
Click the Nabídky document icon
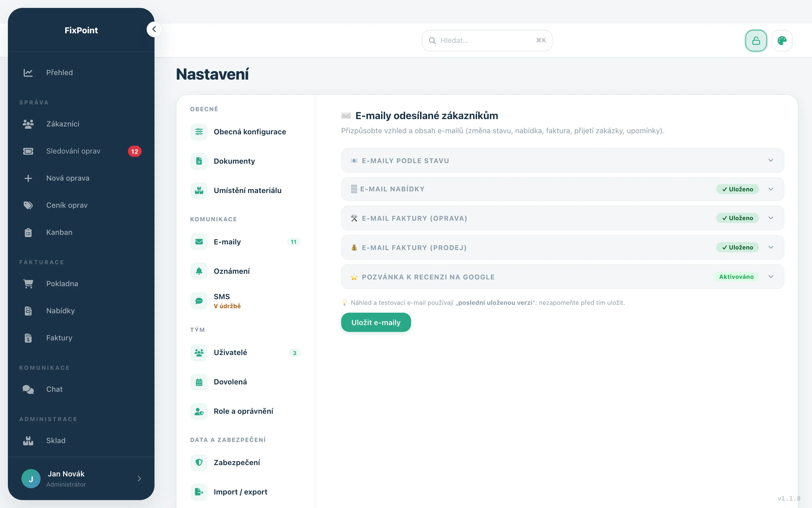28,311
